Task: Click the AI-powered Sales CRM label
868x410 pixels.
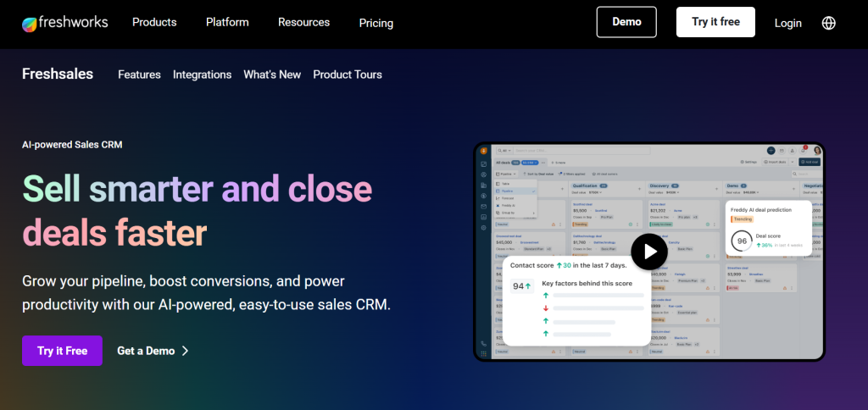Action: 72,145
